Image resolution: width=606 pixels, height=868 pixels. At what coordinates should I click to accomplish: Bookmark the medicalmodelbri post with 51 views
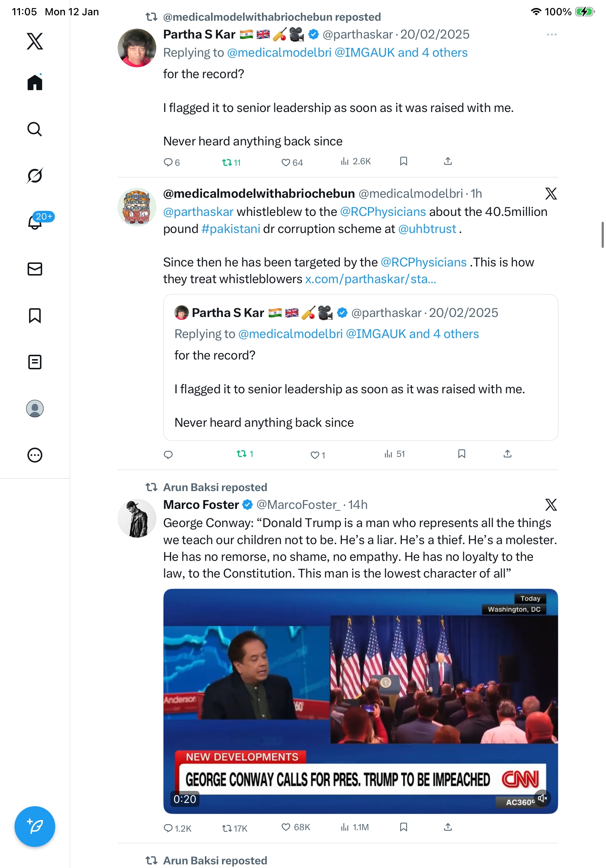[x=461, y=453]
